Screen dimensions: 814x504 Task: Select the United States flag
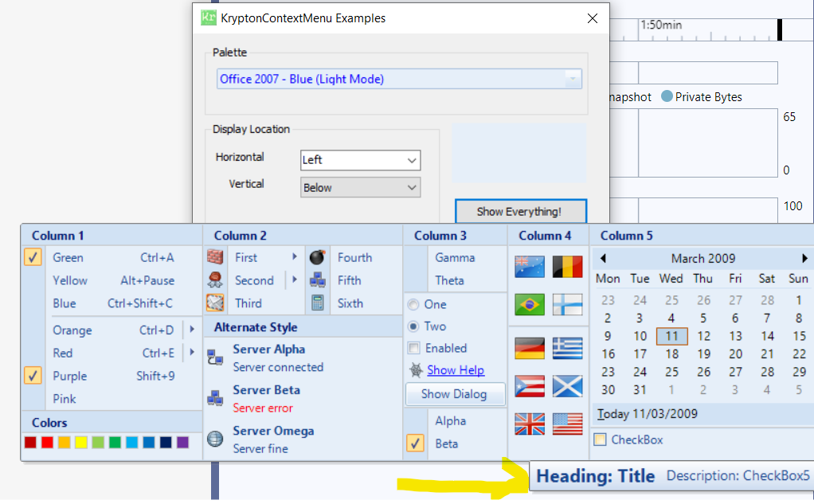tap(567, 424)
